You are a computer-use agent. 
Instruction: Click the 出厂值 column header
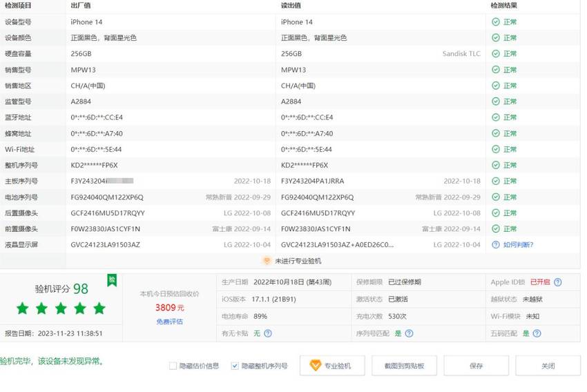point(81,6)
